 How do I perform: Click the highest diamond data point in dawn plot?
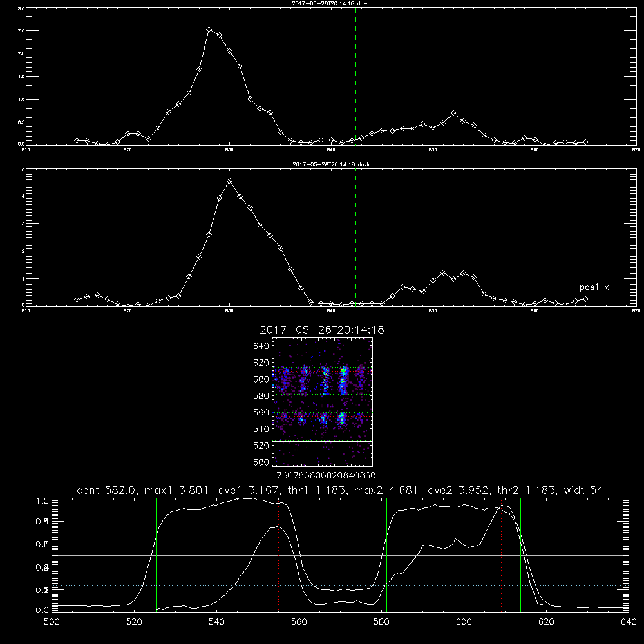coord(209,30)
